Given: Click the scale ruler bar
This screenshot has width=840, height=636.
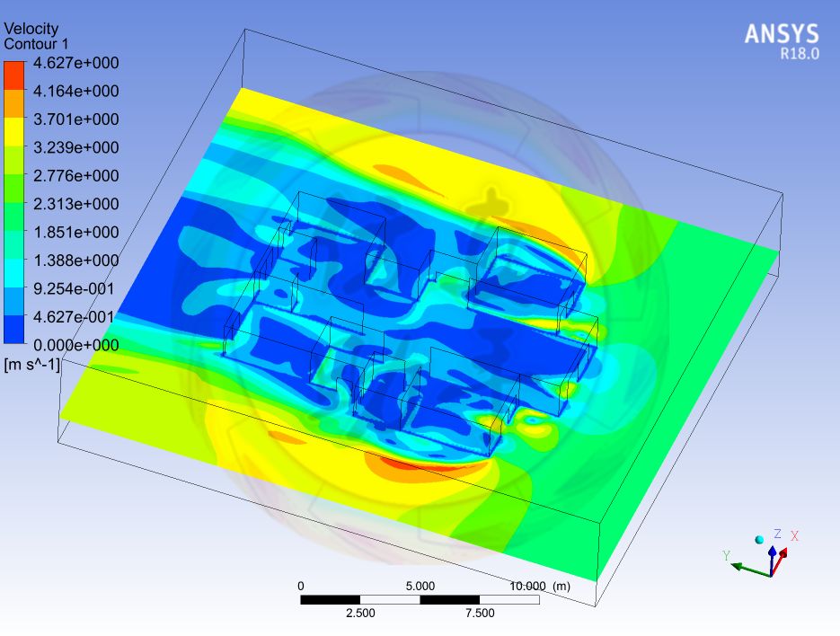Looking at the screenshot, I should click(x=420, y=600).
